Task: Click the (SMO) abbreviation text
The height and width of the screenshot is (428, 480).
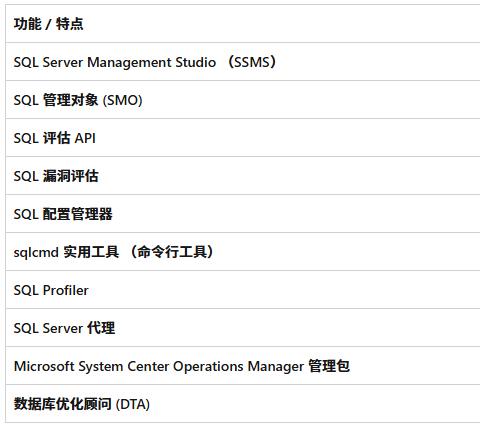Action: 123,100
